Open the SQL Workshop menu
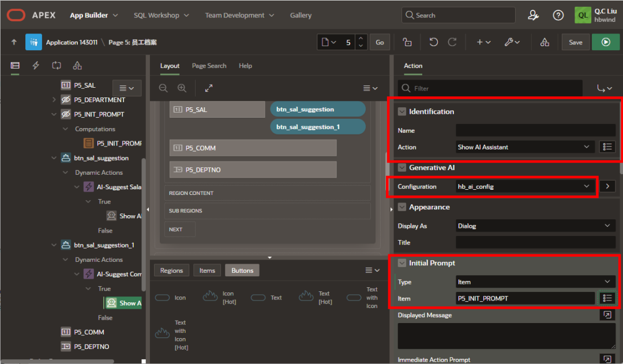The image size is (623, 364). [161, 16]
